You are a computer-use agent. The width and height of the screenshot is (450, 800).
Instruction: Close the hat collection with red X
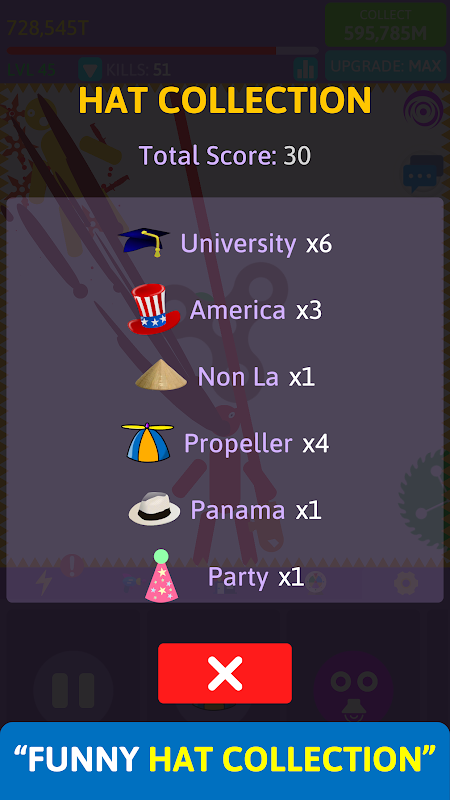pyautogui.click(x=224, y=673)
